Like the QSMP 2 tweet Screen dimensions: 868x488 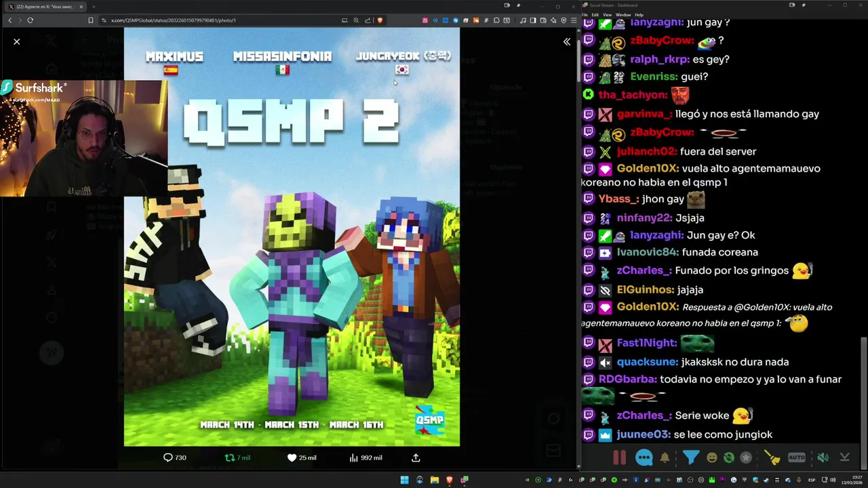pos(302,457)
